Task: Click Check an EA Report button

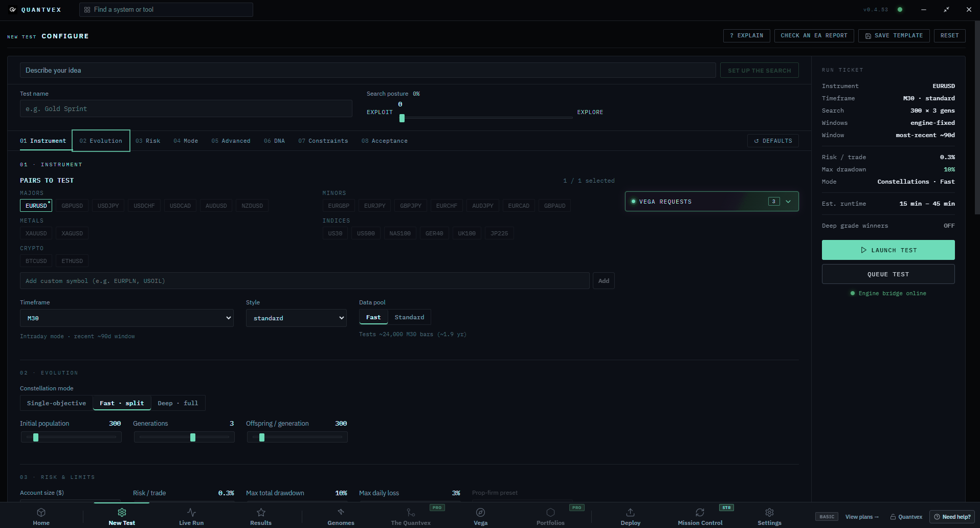Action: [814, 36]
